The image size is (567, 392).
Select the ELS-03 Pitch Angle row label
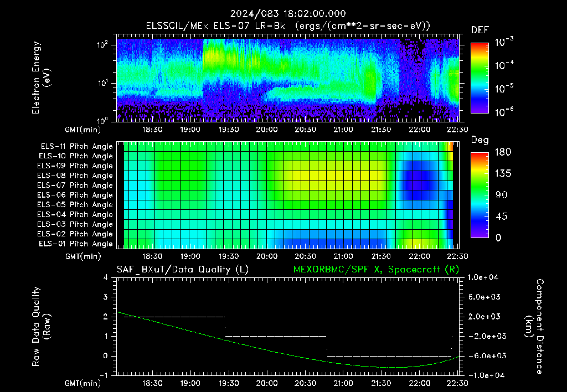(x=75, y=224)
